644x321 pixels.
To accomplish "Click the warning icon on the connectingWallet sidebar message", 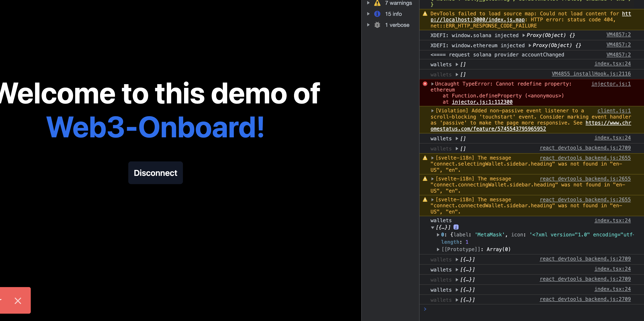I will (425, 179).
